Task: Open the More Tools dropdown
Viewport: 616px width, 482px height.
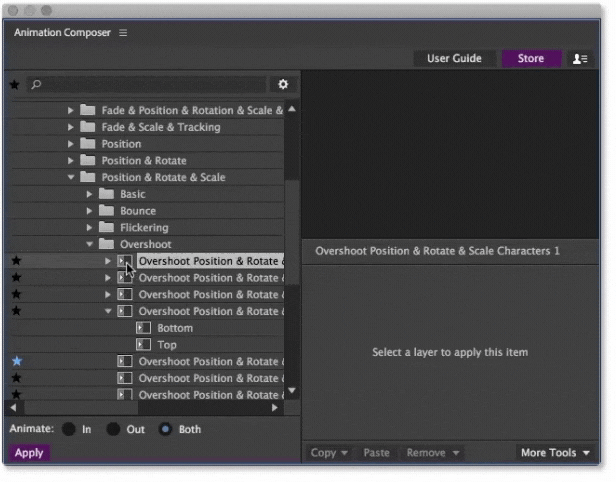Action: (x=555, y=453)
